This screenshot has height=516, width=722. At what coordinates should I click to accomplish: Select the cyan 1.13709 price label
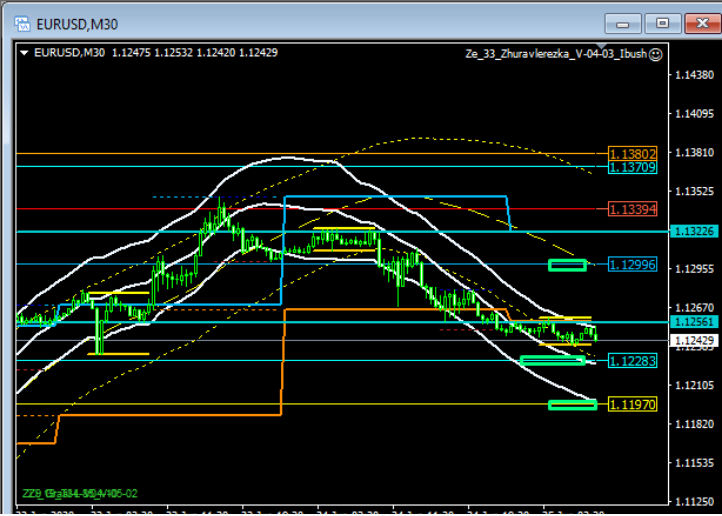pos(633,167)
